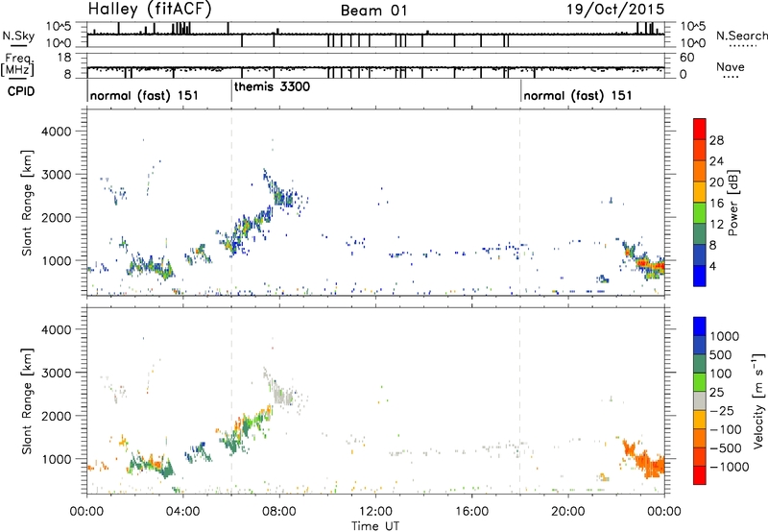Viewport: 768px width, 532px height.
Task: Click the "20" tick on Power colorbar
Action: pos(716,182)
